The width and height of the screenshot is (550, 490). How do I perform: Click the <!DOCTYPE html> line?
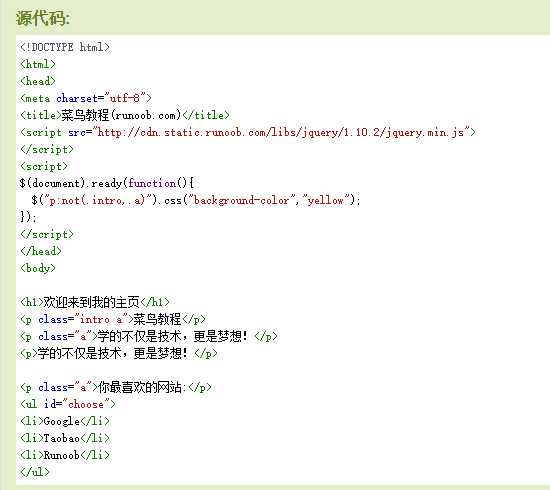(x=65, y=47)
